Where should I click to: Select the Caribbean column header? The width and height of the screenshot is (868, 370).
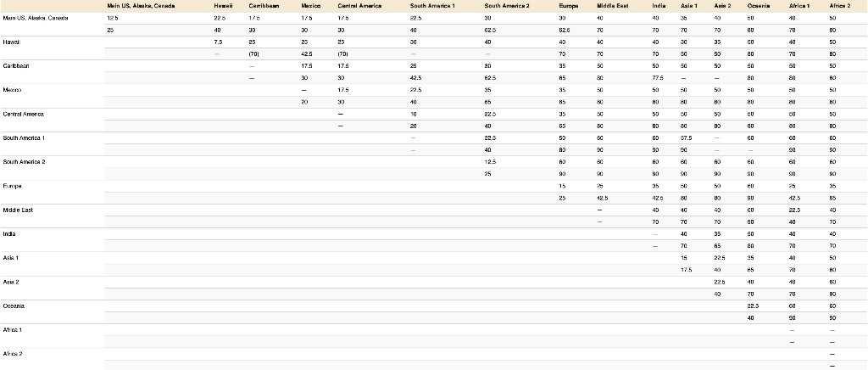pyautogui.click(x=260, y=7)
